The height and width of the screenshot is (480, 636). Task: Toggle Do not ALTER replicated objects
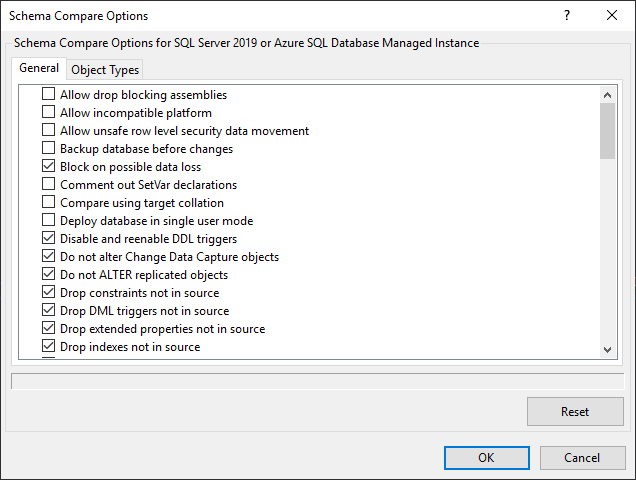(49, 275)
